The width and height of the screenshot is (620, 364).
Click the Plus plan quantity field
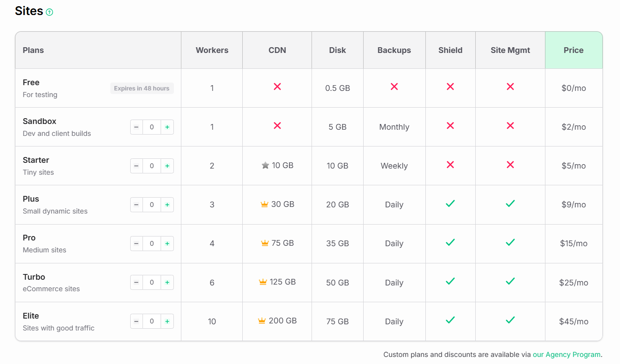(x=152, y=205)
